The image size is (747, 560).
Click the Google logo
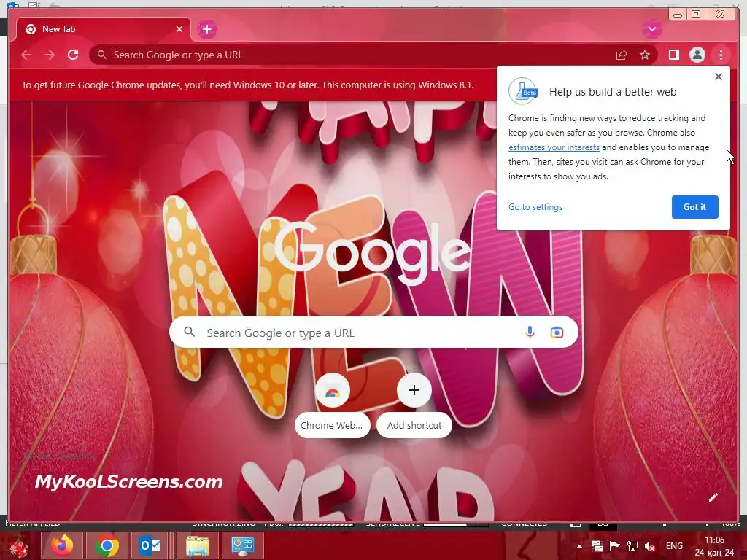[x=373, y=252]
